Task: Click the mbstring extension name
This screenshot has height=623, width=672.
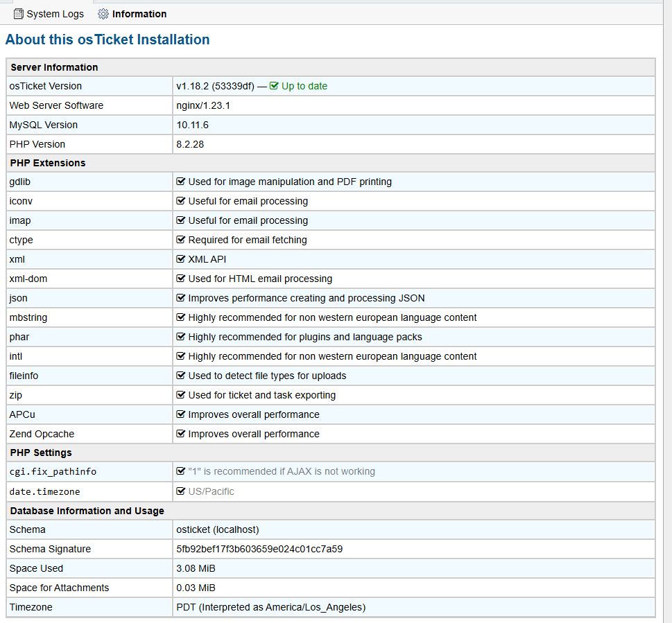Action: coord(28,317)
